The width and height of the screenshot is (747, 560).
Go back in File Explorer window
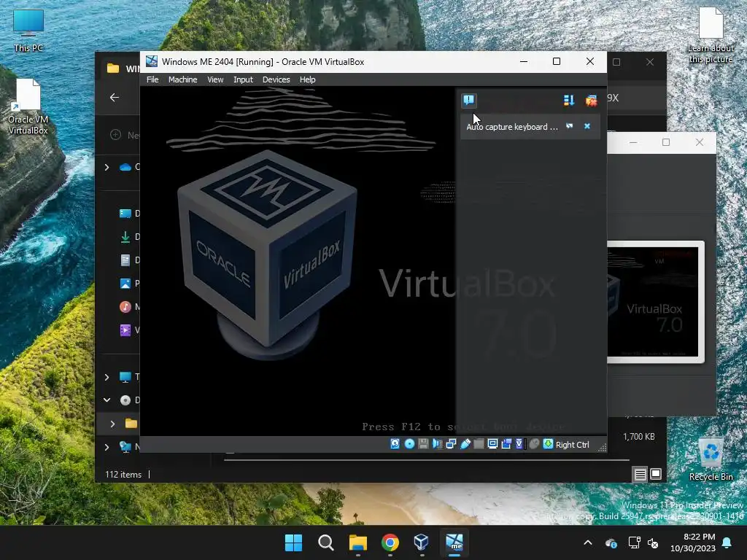pyautogui.click(x=115, y=98)
